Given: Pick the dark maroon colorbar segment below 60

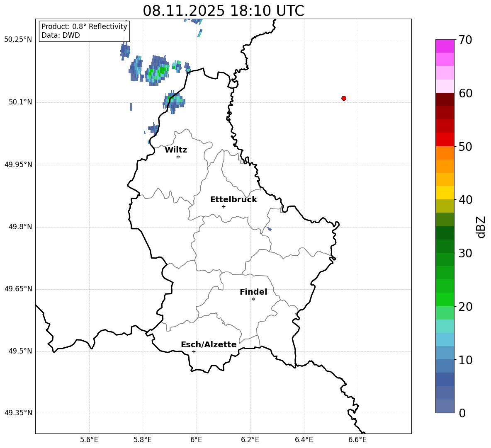Looking at the screenshot, I should [x=445, y=99].
